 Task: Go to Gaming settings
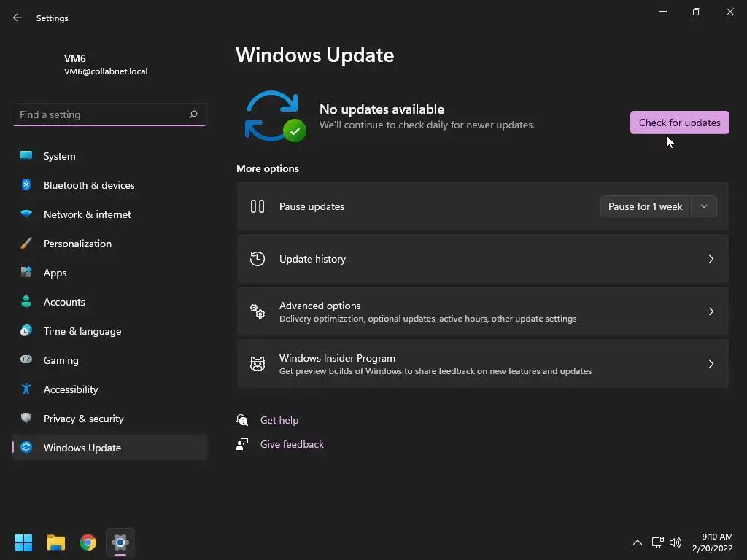point(109,360)
